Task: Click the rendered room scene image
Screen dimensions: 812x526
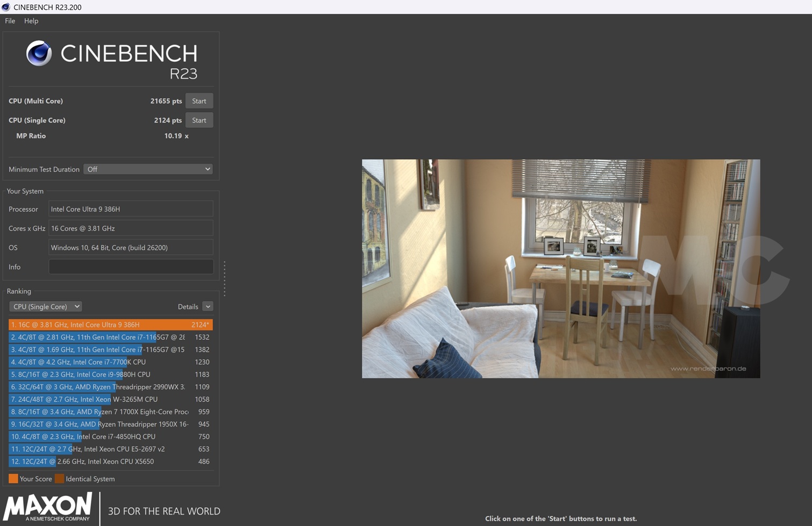Action: coord(561,269)
